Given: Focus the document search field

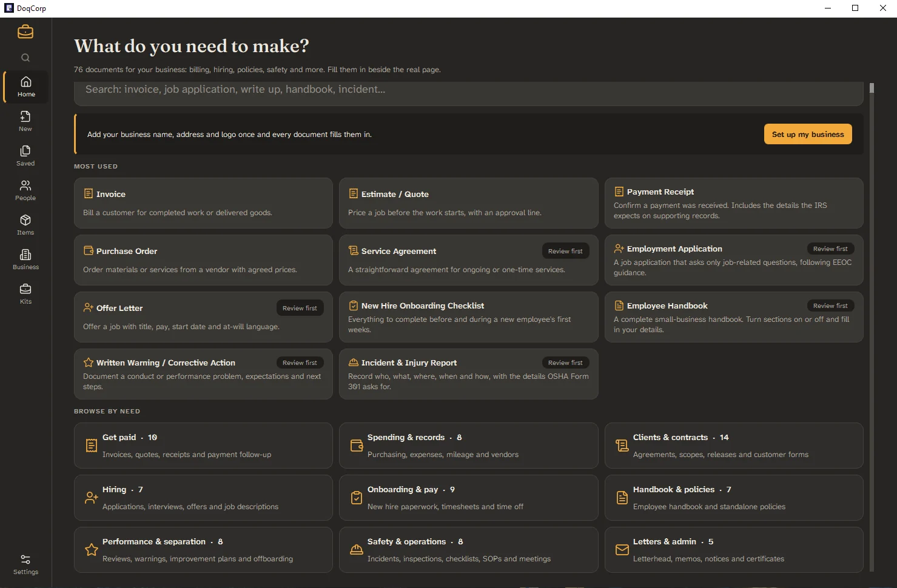Looking at the screenshot, I should [x=468, y=93].
